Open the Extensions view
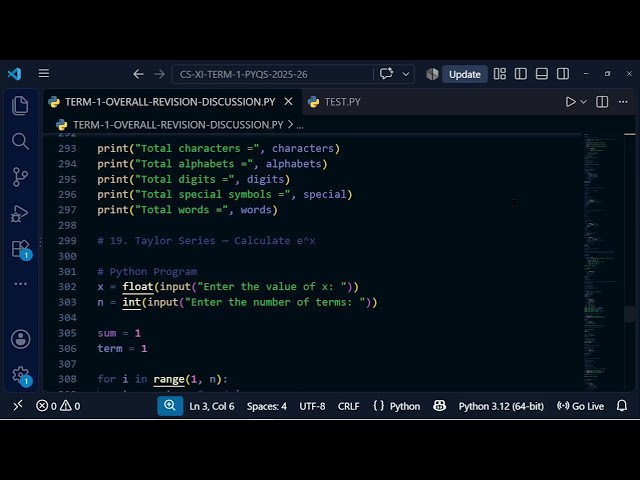The width and height of the screenshot is (640, 480). click(21, 249)
